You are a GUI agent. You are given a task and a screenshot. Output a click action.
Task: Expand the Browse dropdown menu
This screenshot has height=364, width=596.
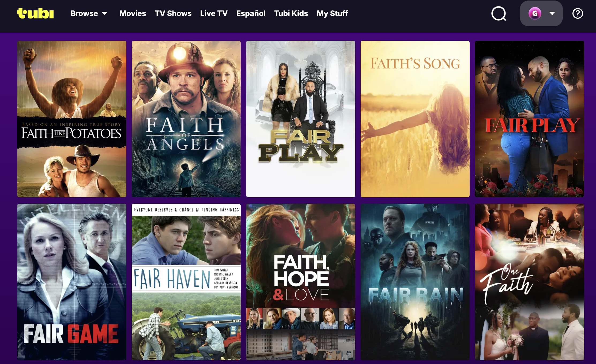89,13
